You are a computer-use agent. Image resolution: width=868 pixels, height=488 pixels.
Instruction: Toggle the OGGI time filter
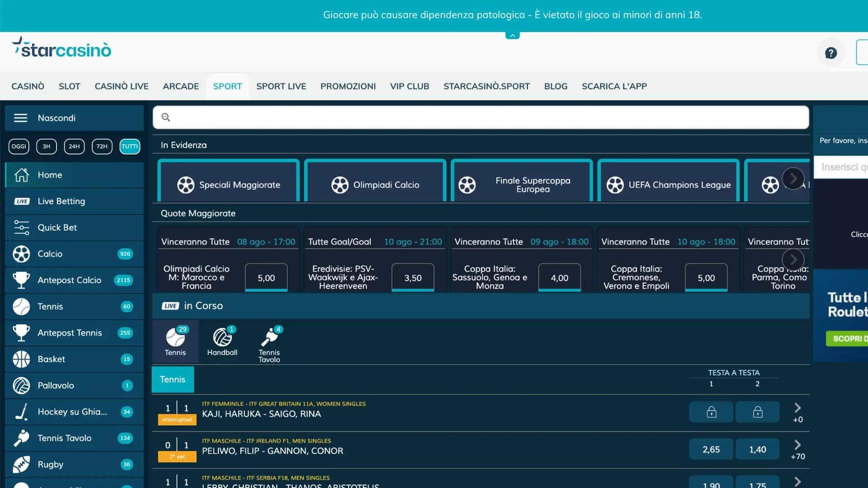[19, 146]
